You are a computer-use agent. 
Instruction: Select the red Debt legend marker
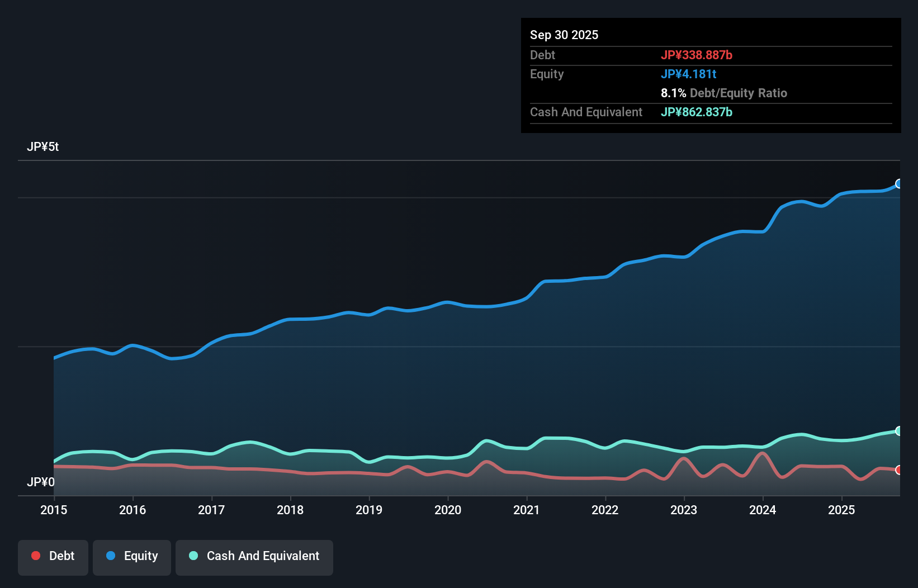(x=35, y=556)
